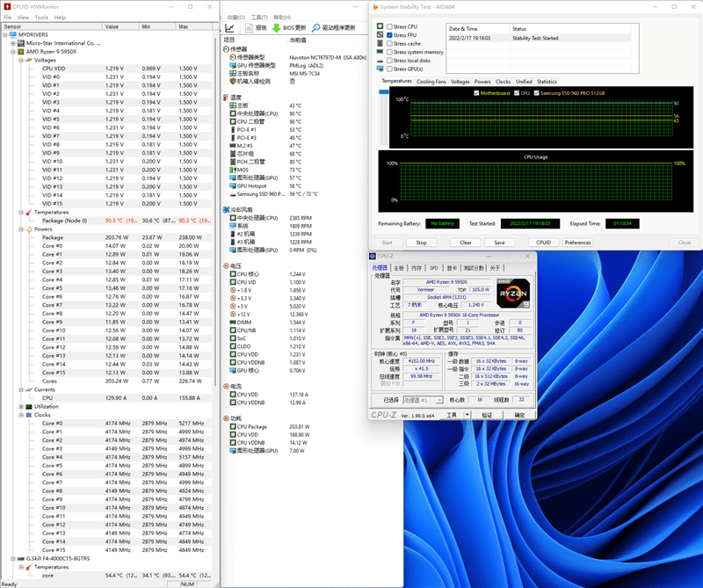Click the Ryzen 9 logo in CPU-Z
This screenshot has height=588, width=703.
[513, 294]
